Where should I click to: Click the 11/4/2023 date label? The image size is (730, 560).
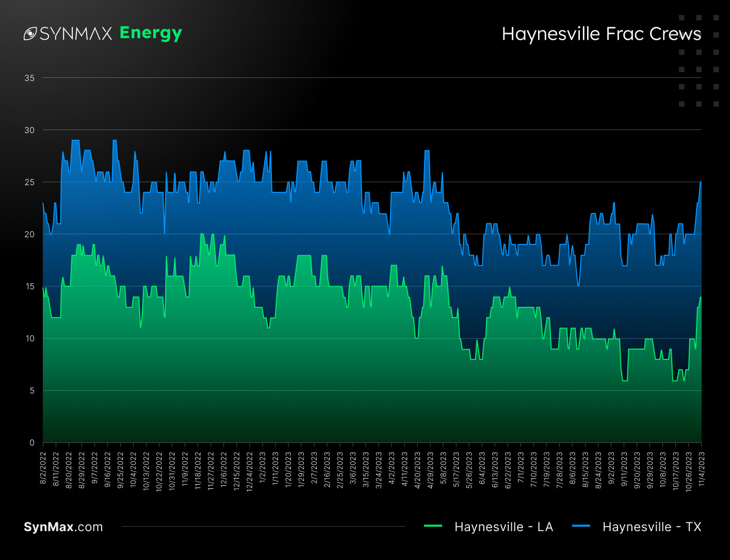coord(701,468)
